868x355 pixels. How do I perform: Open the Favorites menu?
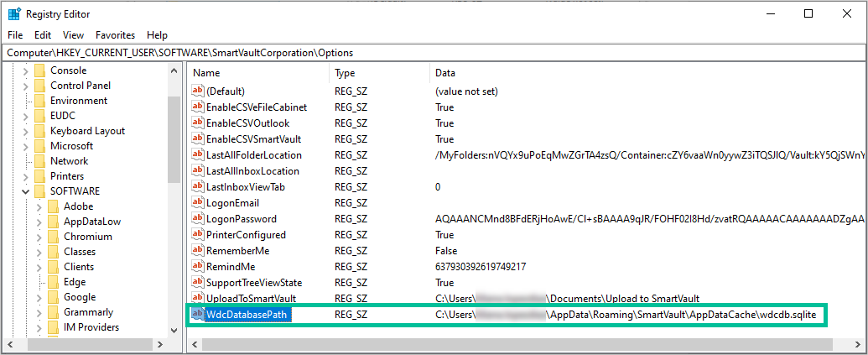pyautogui.click(x=115, y=35)
